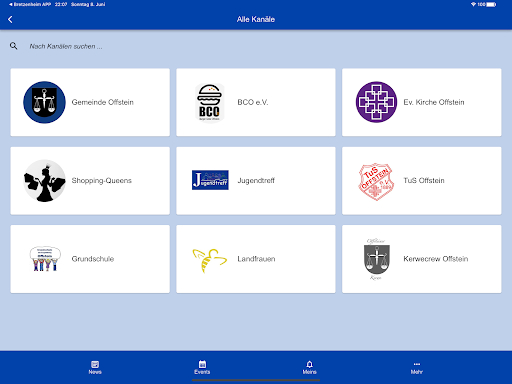Open the Gemeinde Offstein crest logo
This screenshot has width=512, height=384.
click(44, 102)
